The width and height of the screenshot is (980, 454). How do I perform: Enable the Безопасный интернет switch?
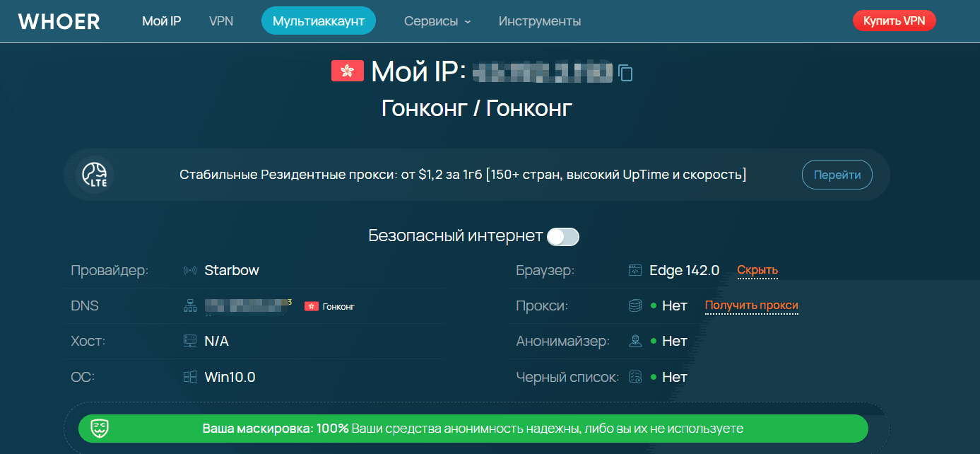[563, 237]
